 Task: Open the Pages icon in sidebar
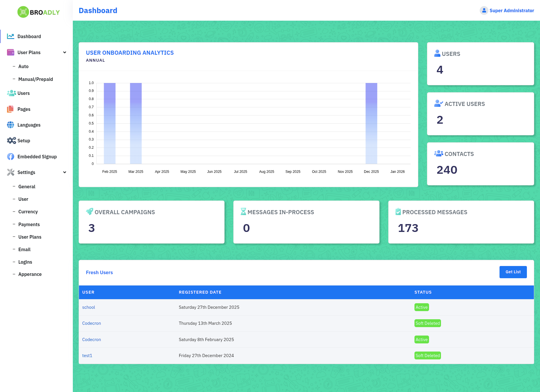tap(10, 109)
